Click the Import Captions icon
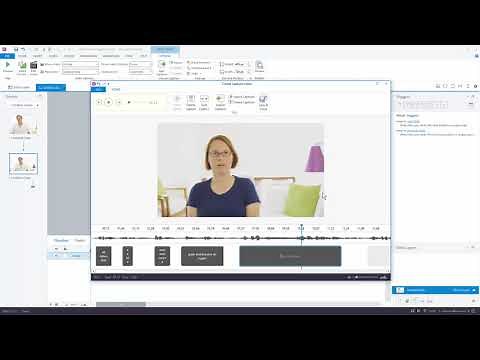The width and height of the screenshot is (480, 360). (x=220, y=99)
